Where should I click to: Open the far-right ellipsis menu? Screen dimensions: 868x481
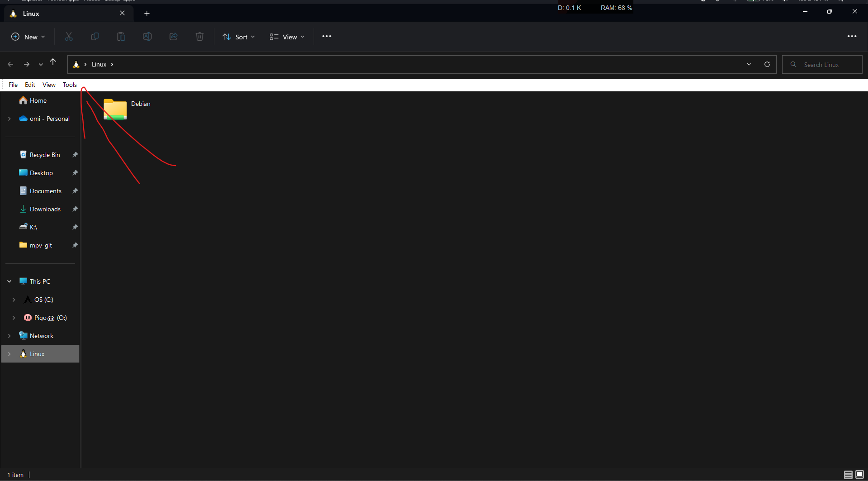[x=852, y=37]
